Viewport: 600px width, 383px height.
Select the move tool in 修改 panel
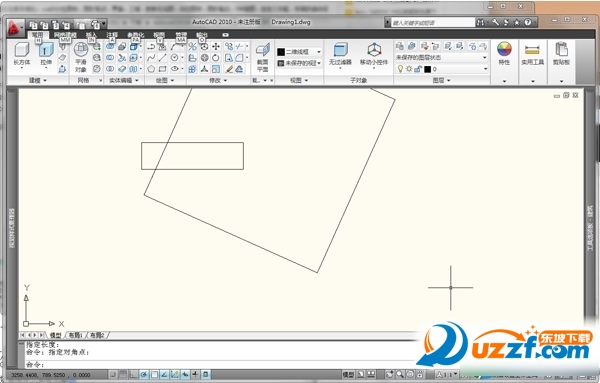[216, 47]
